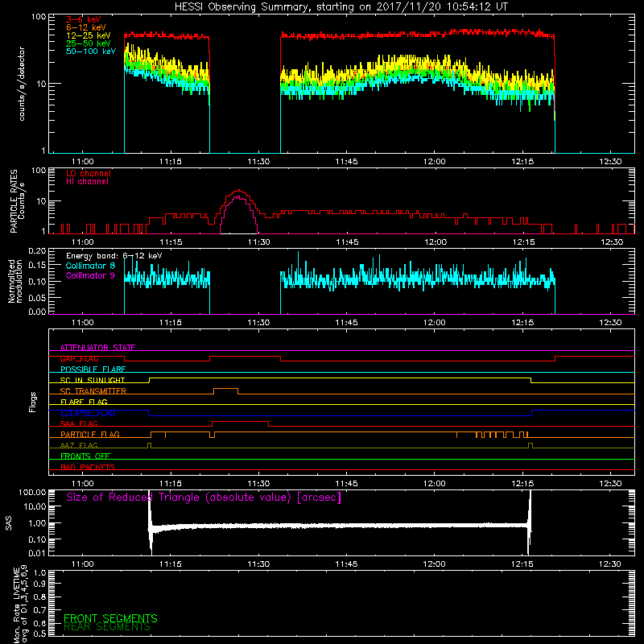Click the FRONT SEGMENTS legend label
The width and height of the screenshot is (644, 644).
coord(110,618)
